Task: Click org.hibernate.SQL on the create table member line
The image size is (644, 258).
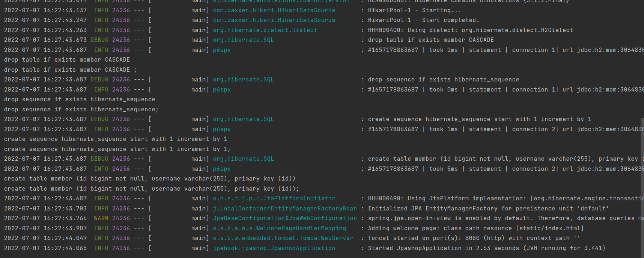Action: [x=243, y=159]
